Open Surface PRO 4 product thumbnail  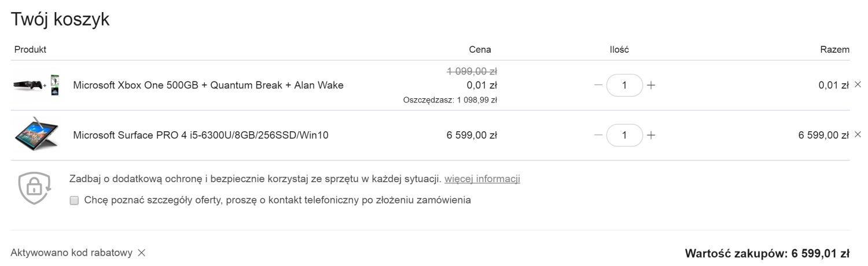36,135
